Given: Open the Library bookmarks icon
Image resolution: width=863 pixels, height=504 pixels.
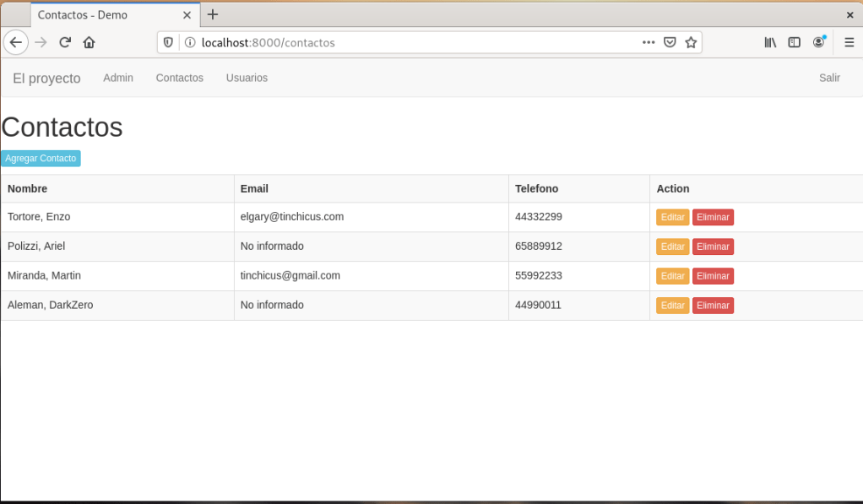Looking at the screenshot, I should tap(770, 42).
